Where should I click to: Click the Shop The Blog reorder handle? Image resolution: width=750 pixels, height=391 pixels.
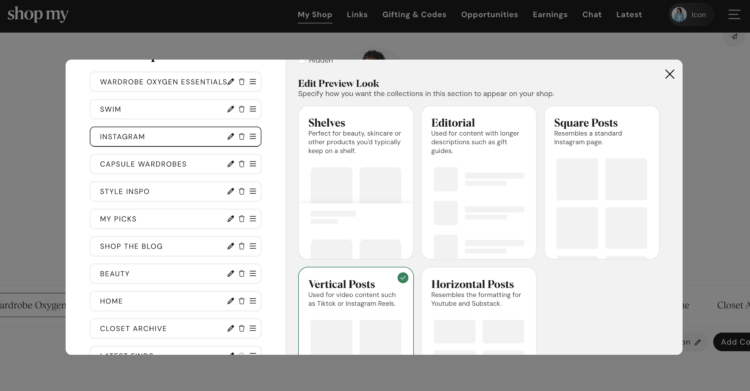click(253, 246)
